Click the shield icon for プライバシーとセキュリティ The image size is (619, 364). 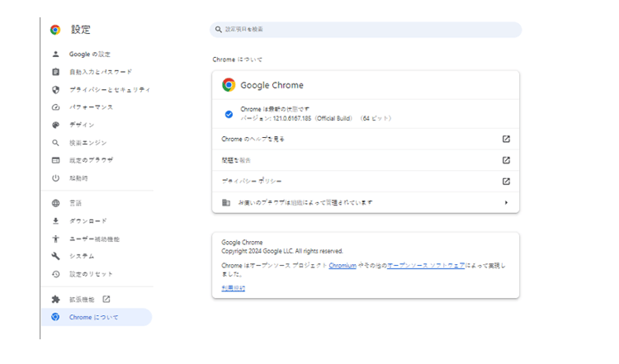click(x=55, y=89)
